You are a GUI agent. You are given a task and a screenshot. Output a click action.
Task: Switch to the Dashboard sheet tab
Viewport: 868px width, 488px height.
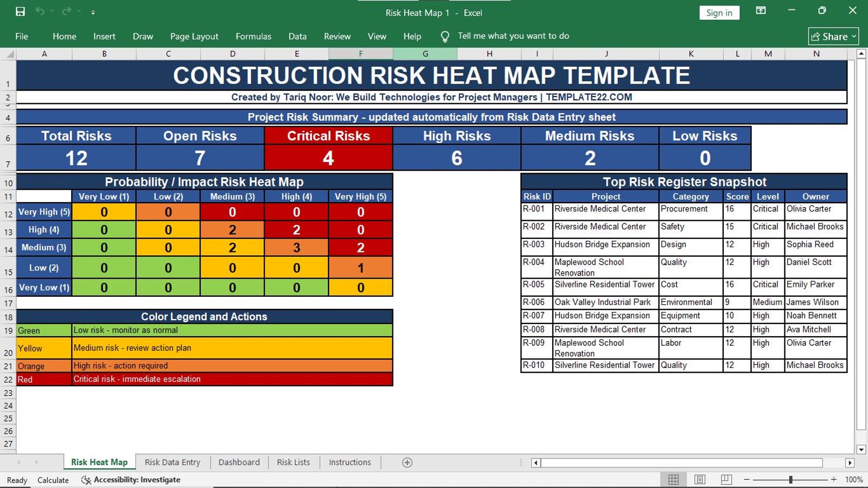[x=239, y=462]
